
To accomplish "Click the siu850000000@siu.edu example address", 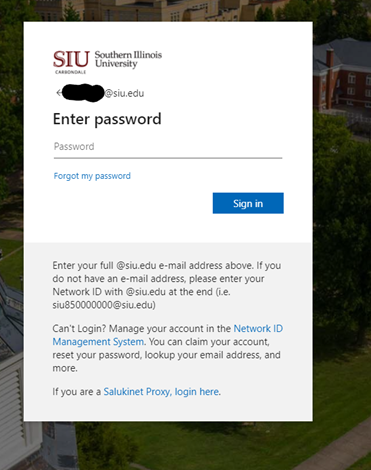I will [x=104, y=305].
